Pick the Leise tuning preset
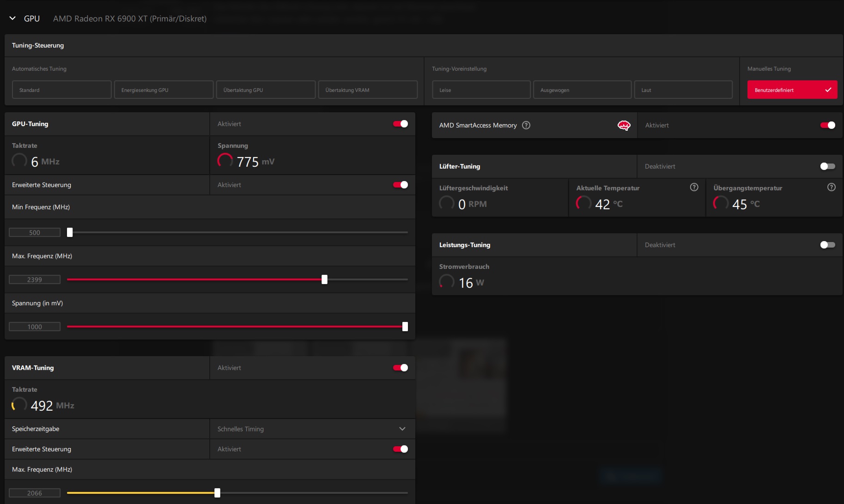 coord(481,90)
